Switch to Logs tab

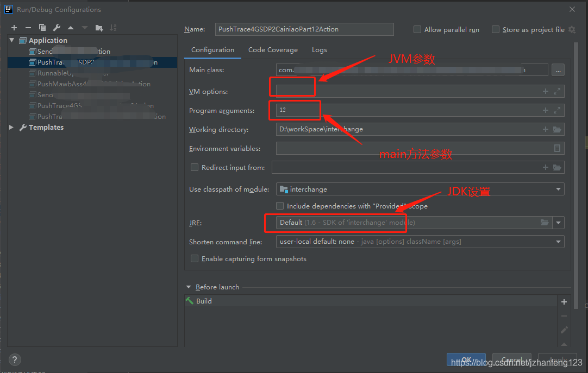(x=320, y=50)
